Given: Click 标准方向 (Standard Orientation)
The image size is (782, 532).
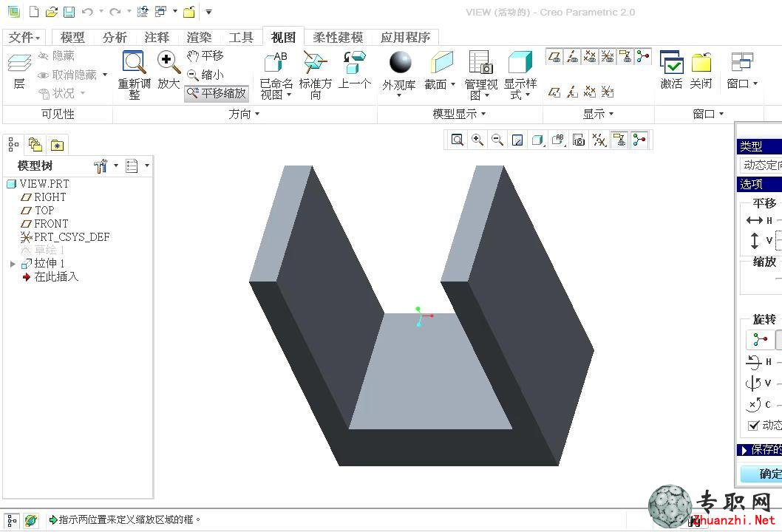Looking at the screenshot, I should [x=315, y=75].
